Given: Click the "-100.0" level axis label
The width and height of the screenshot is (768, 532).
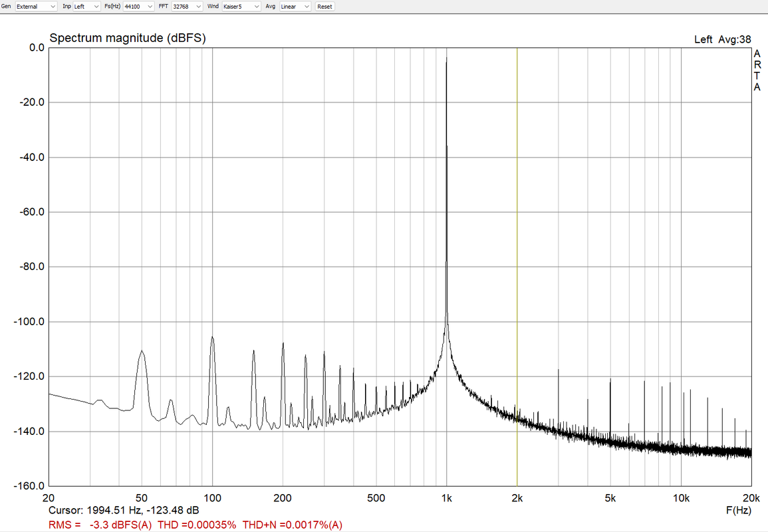Looking at the screenshot, I should (x=29, y=322).
